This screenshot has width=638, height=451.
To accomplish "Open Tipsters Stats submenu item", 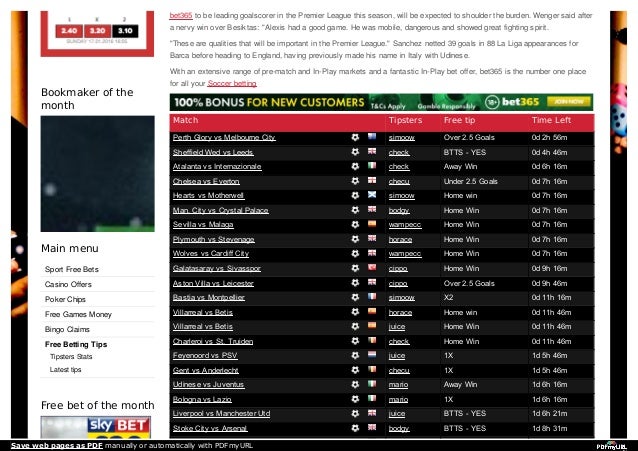I will (71, 357).
